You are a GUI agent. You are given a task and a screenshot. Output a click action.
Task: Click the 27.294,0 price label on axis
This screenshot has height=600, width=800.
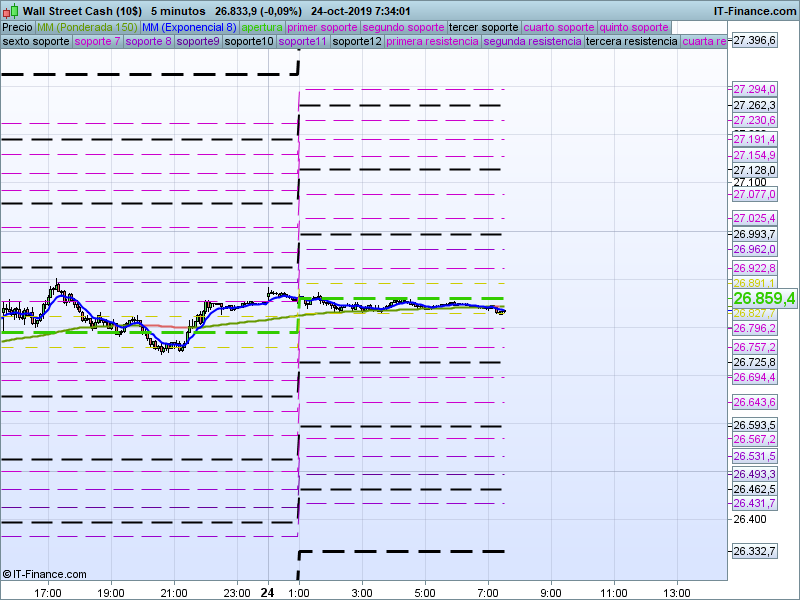click(754, 89)
